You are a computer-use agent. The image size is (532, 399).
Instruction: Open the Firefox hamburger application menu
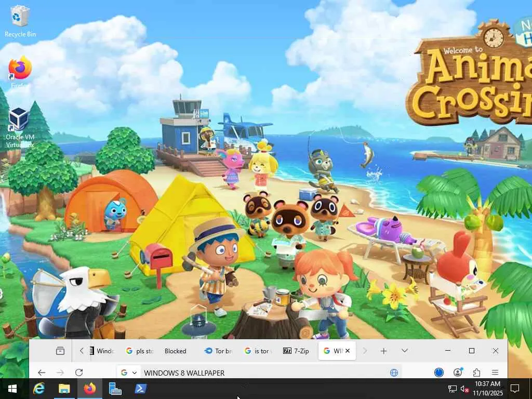[x=495, y=373]
